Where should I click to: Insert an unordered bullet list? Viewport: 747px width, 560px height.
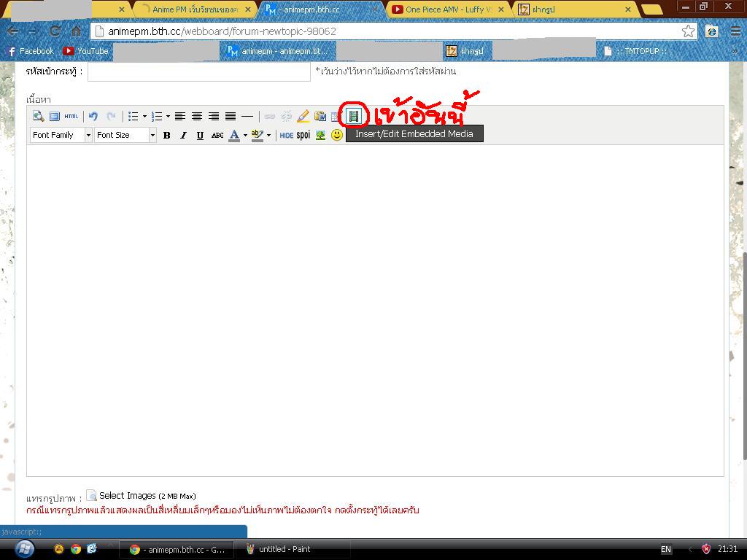click(133, 116)
